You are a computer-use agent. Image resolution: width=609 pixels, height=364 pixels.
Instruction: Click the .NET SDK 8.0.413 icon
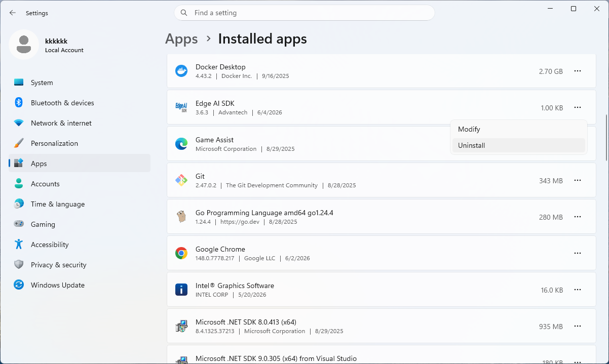point(181,326)
